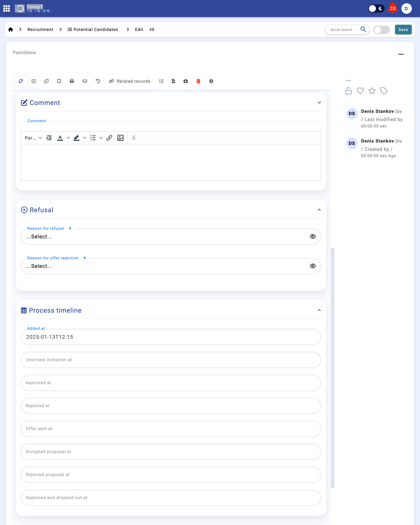Screen dimensions: 420x525
Task: Open the text color dropdown arrow
Action: pos(68,138)
